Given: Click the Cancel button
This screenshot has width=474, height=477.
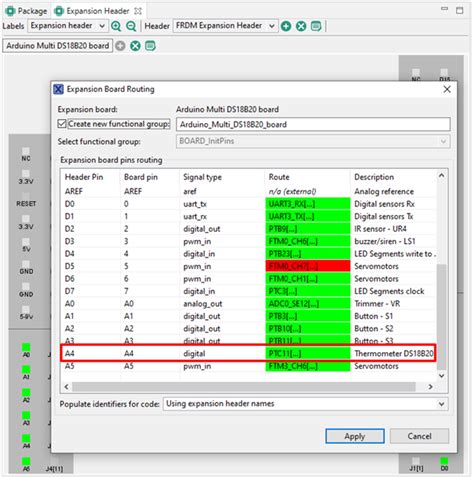Looking at the screenshot, I should tap(419, 436).
